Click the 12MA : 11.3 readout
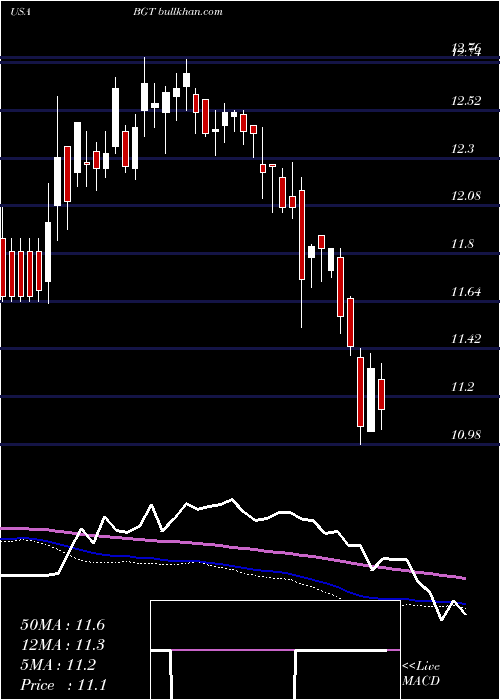Image resolution: width=500 pixels, height=700 pixels. [62, 645]
